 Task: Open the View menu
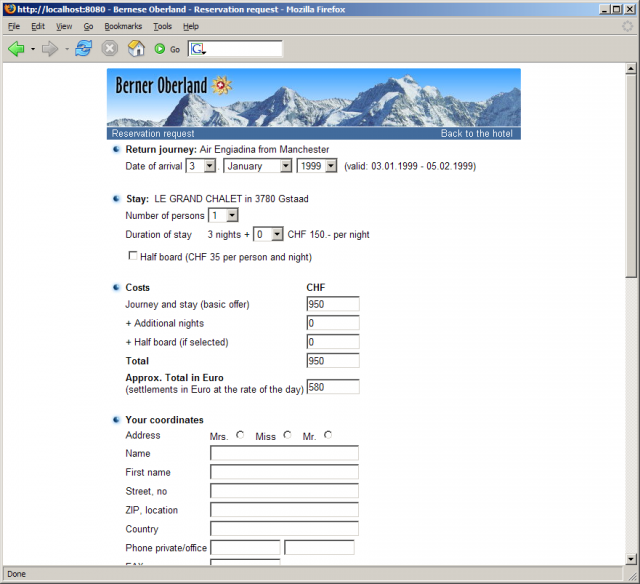(64, 27)
